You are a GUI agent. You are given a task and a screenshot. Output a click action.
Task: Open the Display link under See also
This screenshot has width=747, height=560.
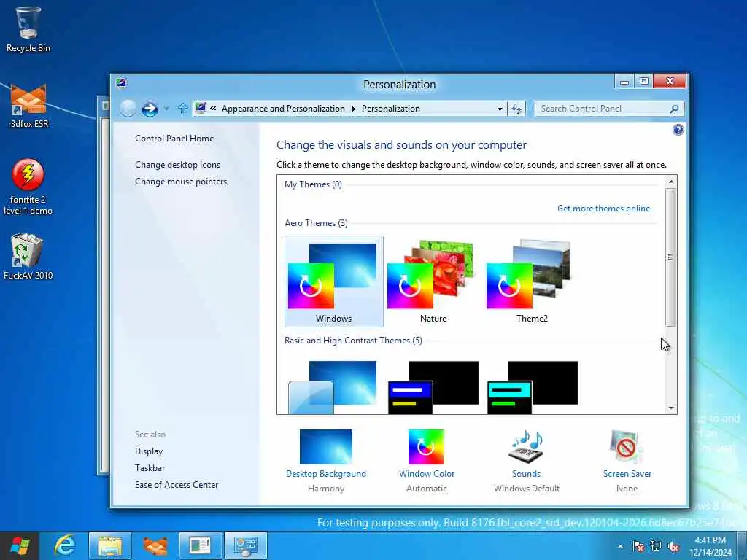coord(149,451)
